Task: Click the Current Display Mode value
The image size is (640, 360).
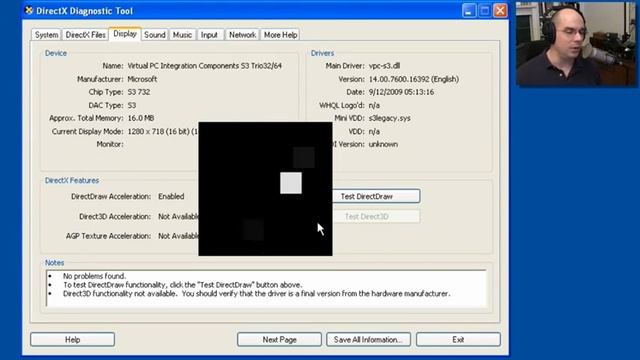Action: pyautogui.click(x=163, y=131)
